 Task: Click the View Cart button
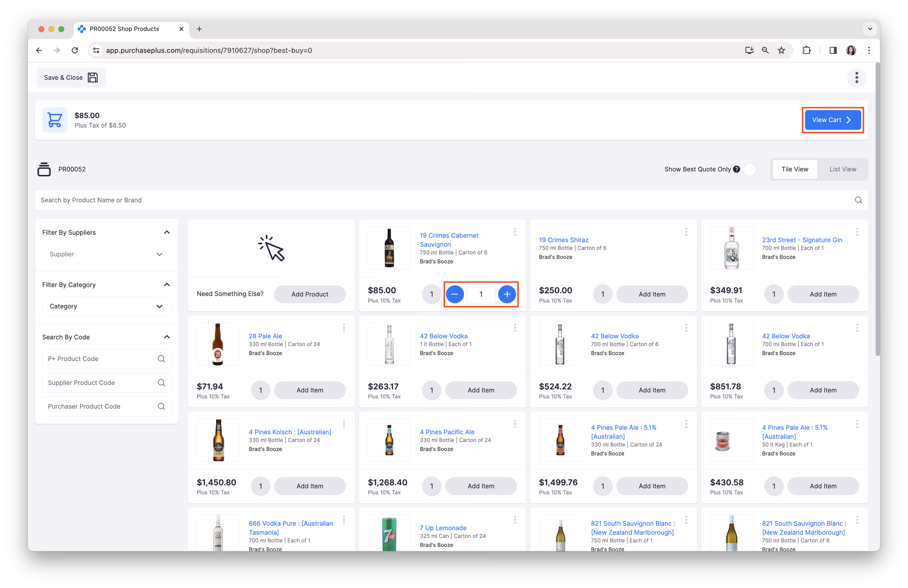[x=832, y=120]
